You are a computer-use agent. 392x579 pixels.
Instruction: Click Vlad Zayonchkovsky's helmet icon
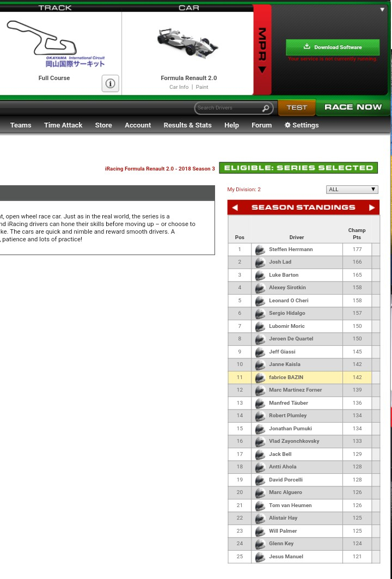[x=260, y=441]
